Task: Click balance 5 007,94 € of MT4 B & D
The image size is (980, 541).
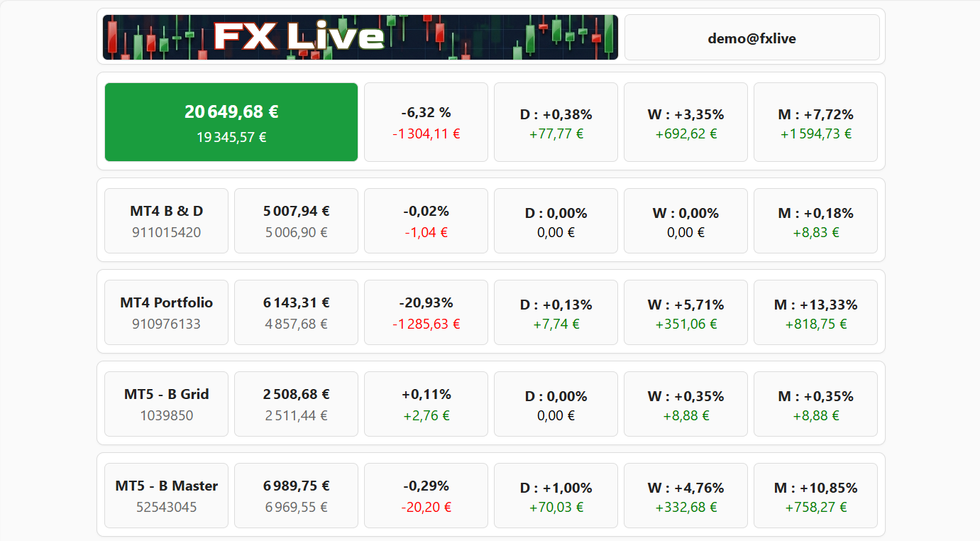Action: pos(295,220)
